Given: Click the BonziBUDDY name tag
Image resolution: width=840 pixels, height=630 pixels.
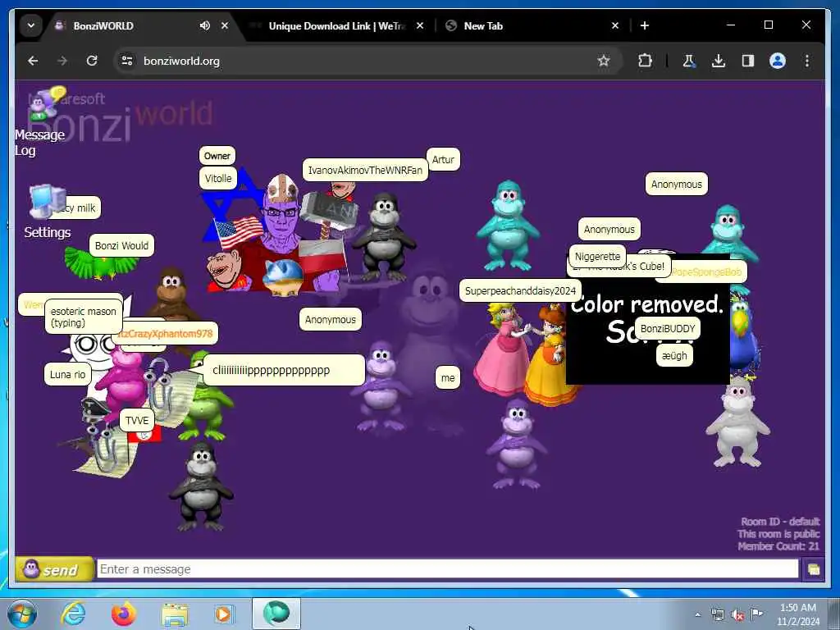Looking at the screenshot, I should 668,329.
